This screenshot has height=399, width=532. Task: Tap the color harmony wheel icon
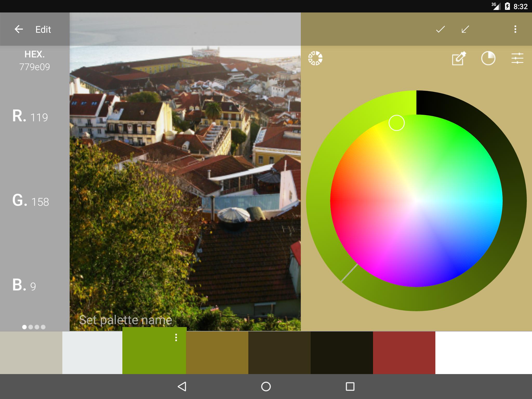point(315,58)
